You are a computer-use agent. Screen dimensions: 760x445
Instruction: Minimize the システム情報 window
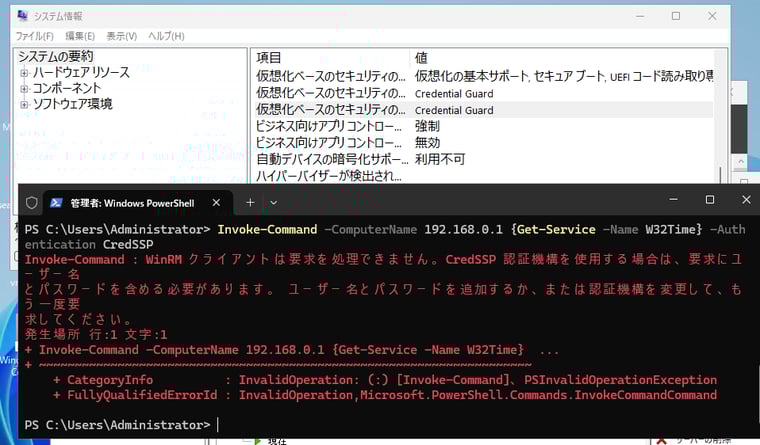tap(640, 16)
